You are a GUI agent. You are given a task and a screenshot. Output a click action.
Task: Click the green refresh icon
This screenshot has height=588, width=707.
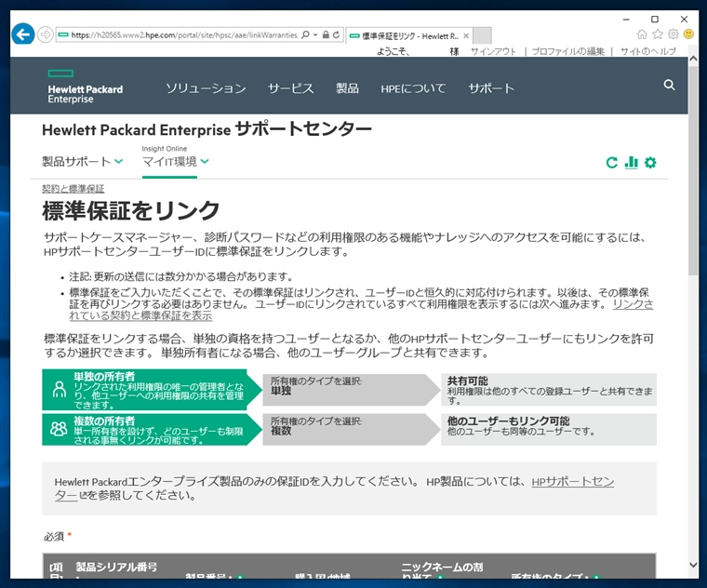tap(612, 163)
